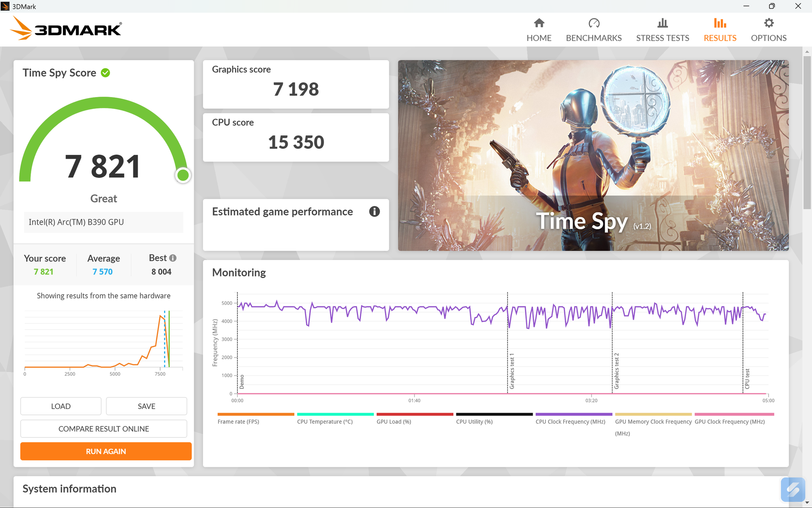This screenshot has height=508, width=812.
Task: Click the green checkmark next to Time Spy Score
Action: point(105,72)
